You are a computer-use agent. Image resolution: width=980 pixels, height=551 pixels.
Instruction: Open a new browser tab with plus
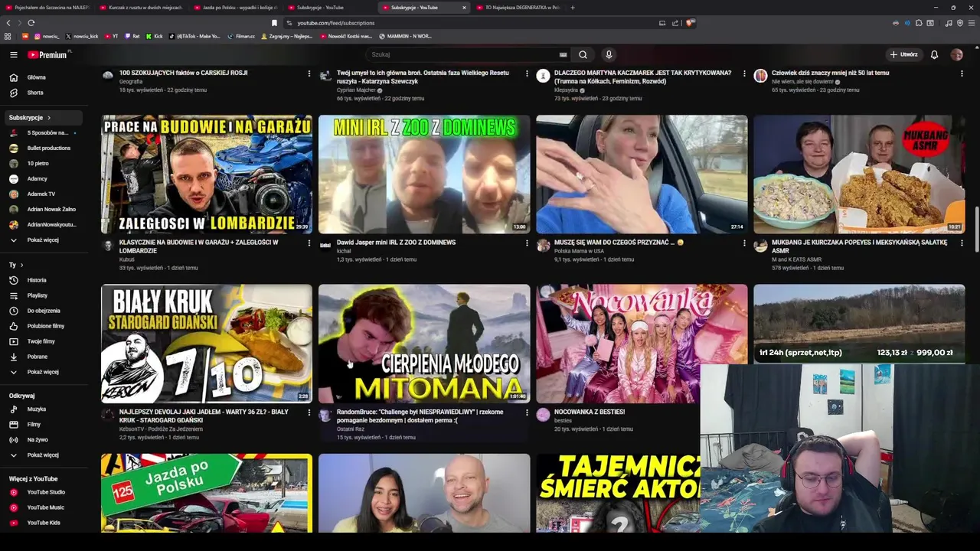(x=573, y=7)
